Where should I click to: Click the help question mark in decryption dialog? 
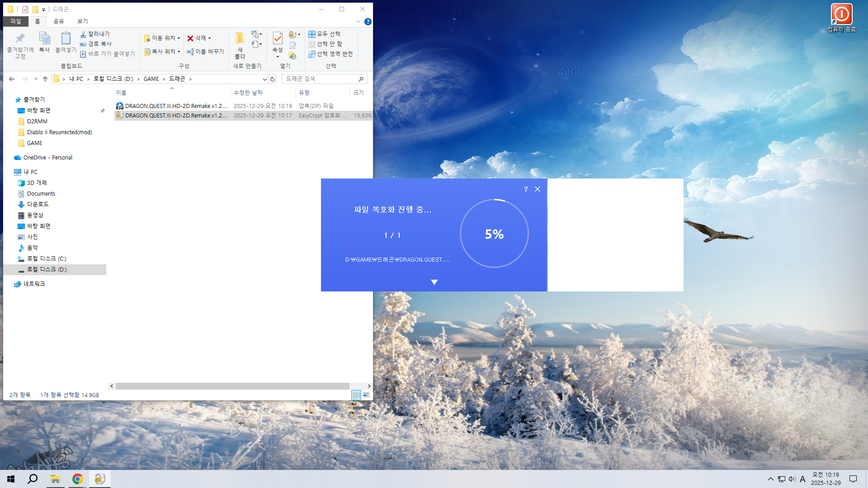point(526,189)
